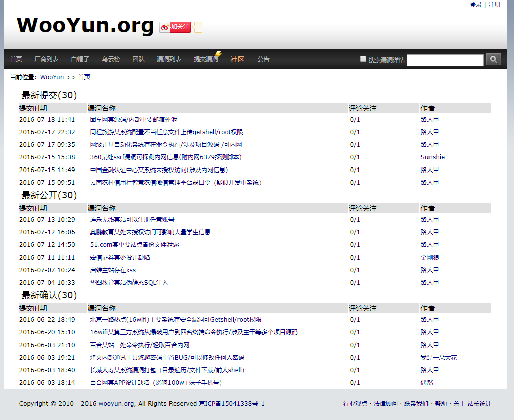The height and width of the screenshot is (420, 514).
Task: Go to 白帽子 in the navigation bar
Action: tap(80, 59)
